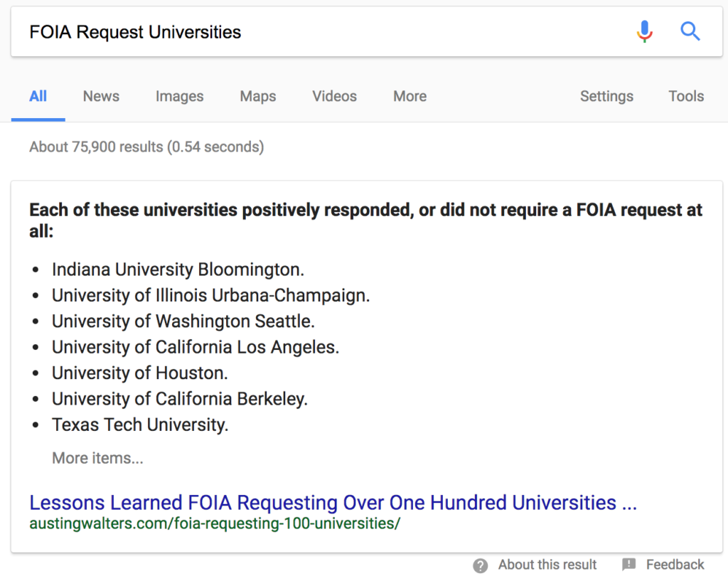
Task: Click the austingwalters.com green URL
Action: [x=215, y=523]
